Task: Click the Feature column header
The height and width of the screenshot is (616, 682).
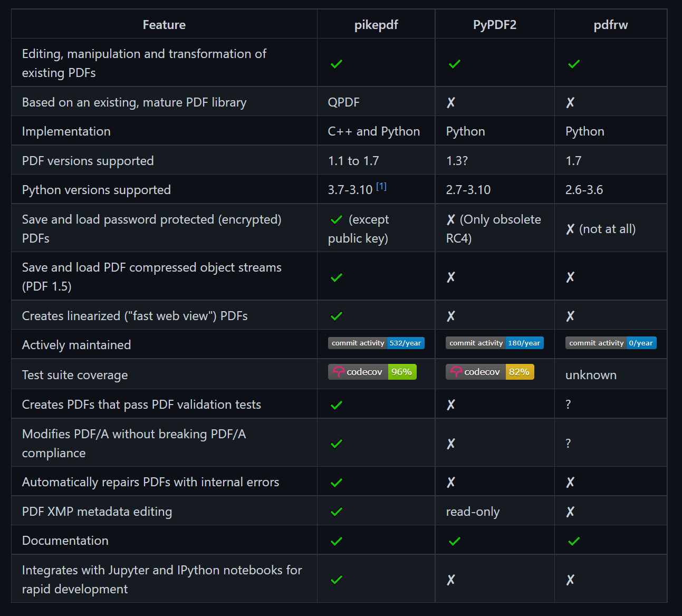Action: (x=164, y=25)
